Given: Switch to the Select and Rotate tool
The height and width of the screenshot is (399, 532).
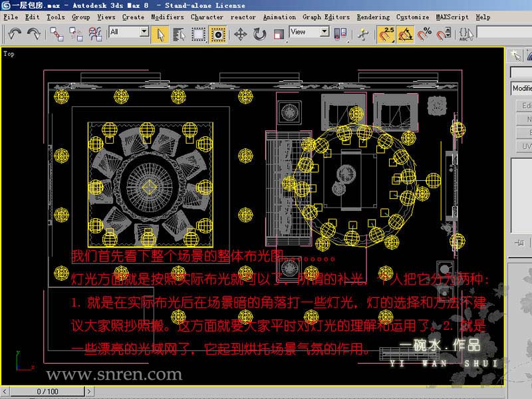Looking at the screenshot, I should (260, 35).
